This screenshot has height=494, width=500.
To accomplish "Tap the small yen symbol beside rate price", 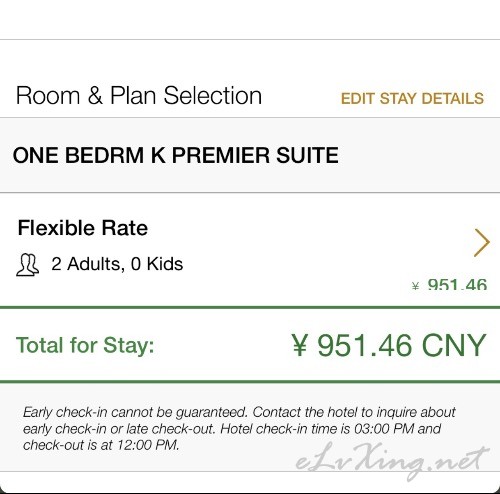I will click(415, 286).
